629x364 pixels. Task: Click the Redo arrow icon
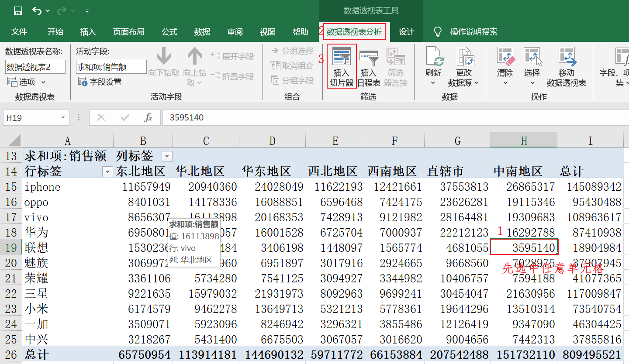point(62,11)
